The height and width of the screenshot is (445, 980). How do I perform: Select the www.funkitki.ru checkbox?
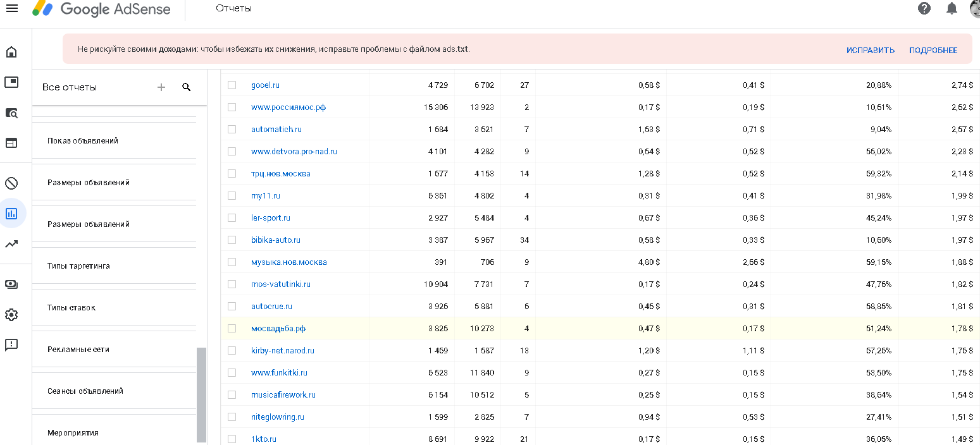click(x=232, y=372)
